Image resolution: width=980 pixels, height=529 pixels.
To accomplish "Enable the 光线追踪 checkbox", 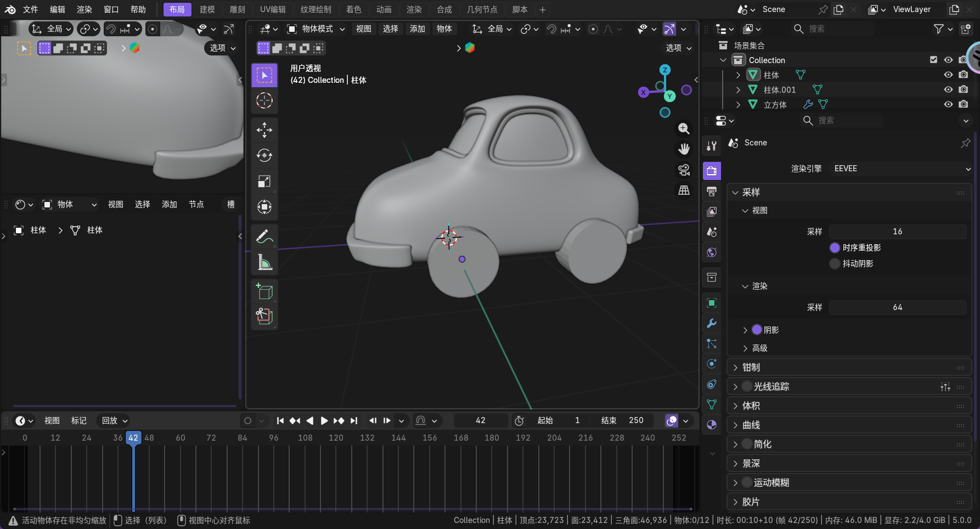I will [747, 387].
